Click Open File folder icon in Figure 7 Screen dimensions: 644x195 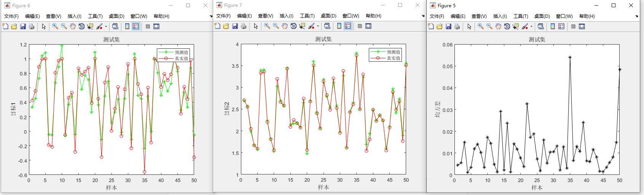(x=226, y=26)
